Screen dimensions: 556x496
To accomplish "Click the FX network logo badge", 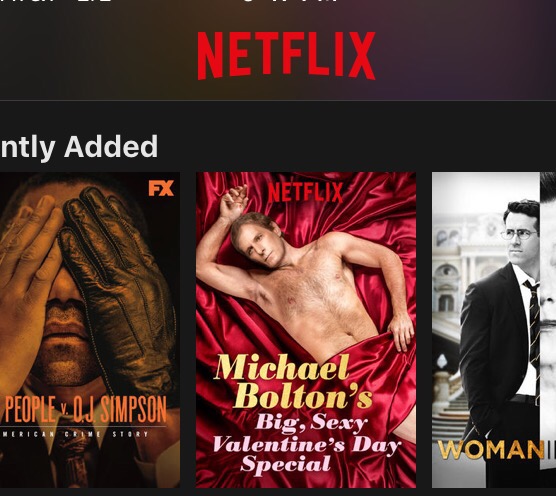I will (161, 188).
